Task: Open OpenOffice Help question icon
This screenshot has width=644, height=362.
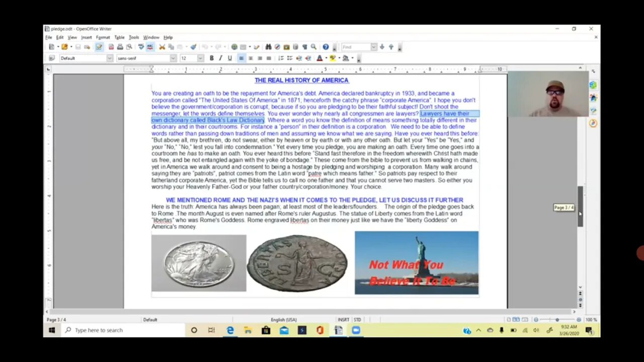Action: (326, 47)
